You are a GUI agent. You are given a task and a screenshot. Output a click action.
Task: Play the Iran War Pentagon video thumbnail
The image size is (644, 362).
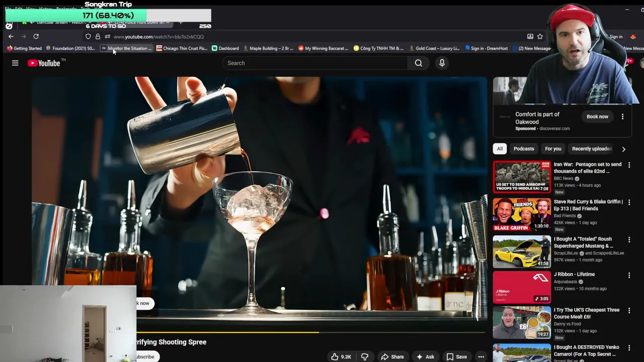[522, 177]
